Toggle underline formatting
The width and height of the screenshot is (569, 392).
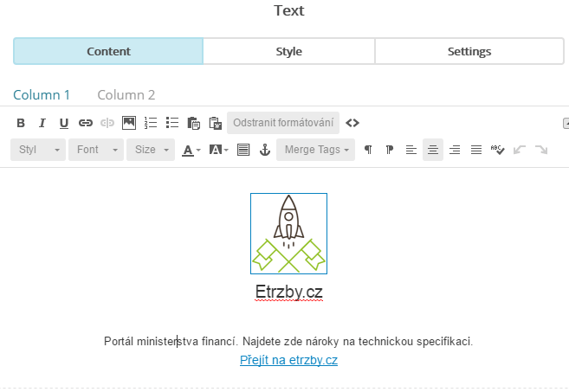(x=63, y=123)
